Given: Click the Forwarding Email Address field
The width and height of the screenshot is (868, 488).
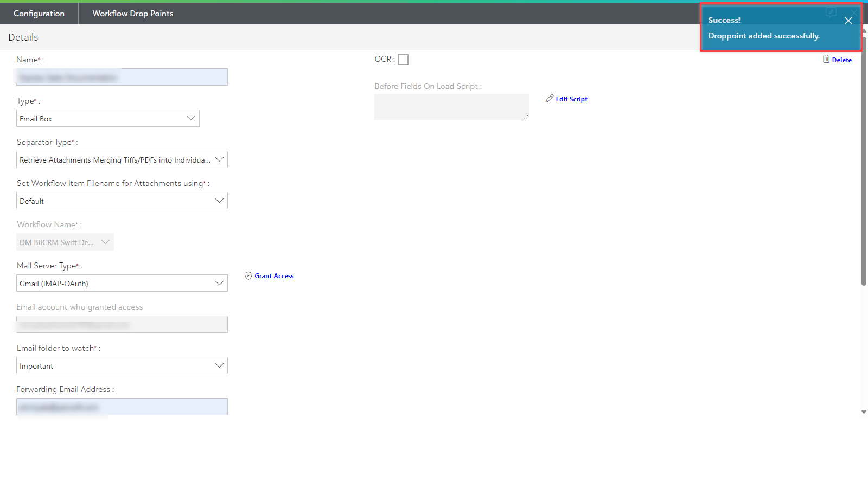Looking at the screenshot, I should coord(122,407).
